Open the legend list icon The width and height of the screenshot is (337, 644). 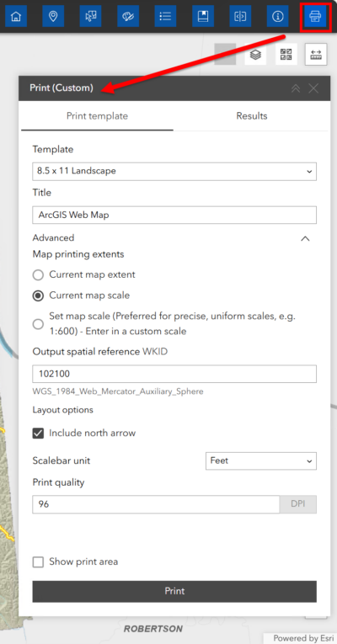point(165,16)
